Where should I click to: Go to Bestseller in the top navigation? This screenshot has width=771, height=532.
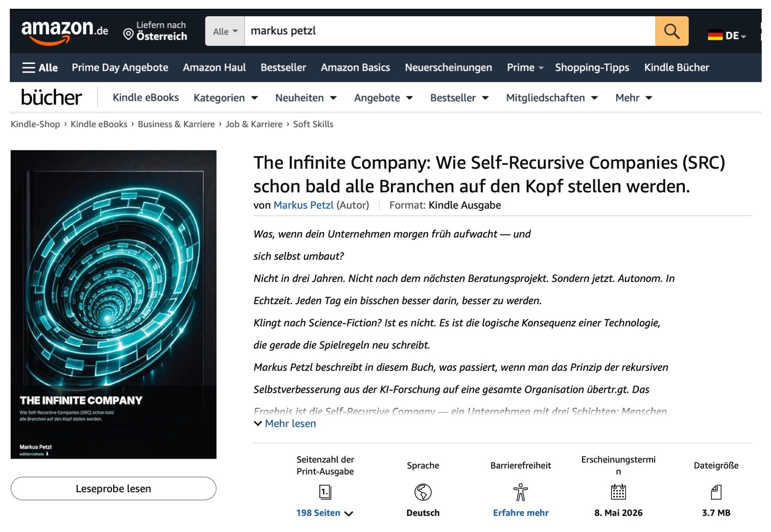(283, 68)
